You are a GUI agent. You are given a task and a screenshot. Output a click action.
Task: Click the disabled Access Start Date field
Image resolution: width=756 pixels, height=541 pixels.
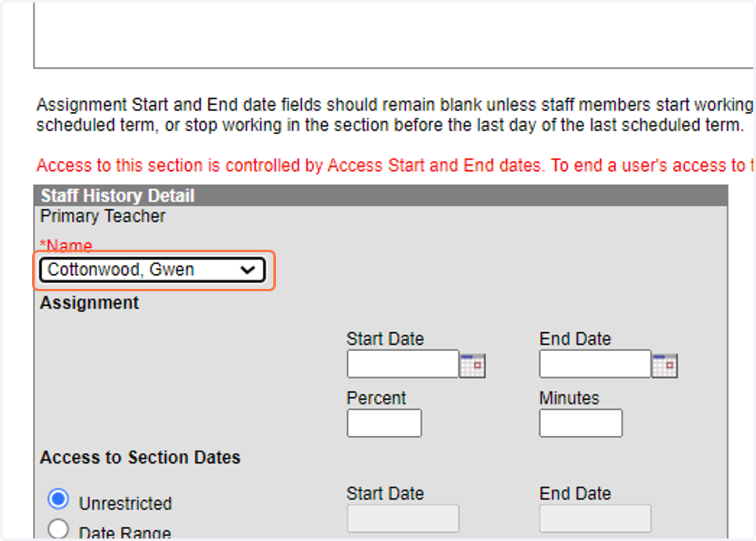point(403,518)
